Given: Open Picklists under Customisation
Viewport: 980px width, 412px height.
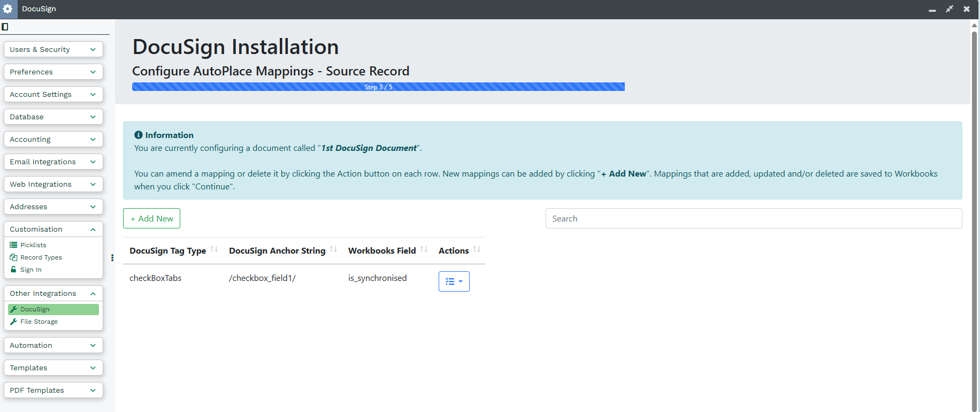Looking at the screenshot, I should [33, 245].
